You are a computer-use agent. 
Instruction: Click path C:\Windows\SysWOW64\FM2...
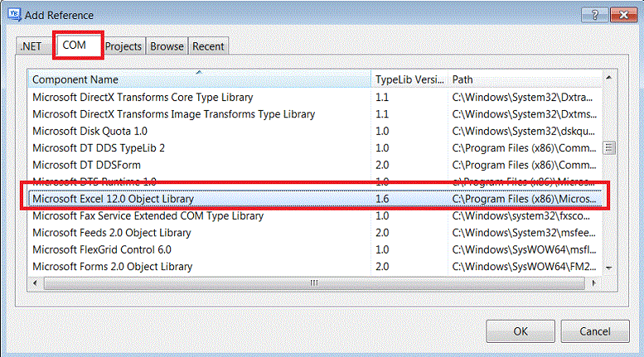[x=524, y=267]
